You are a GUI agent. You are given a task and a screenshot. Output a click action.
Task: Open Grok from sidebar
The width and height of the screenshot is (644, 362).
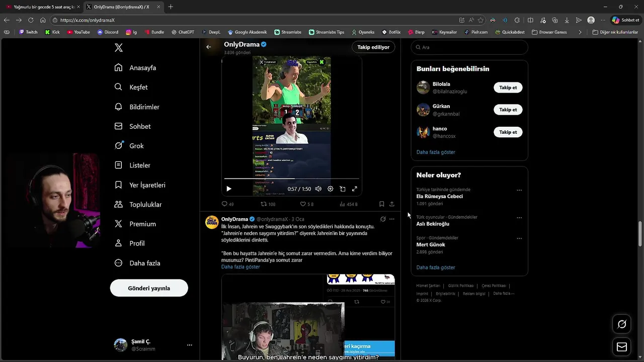(129, 146)
